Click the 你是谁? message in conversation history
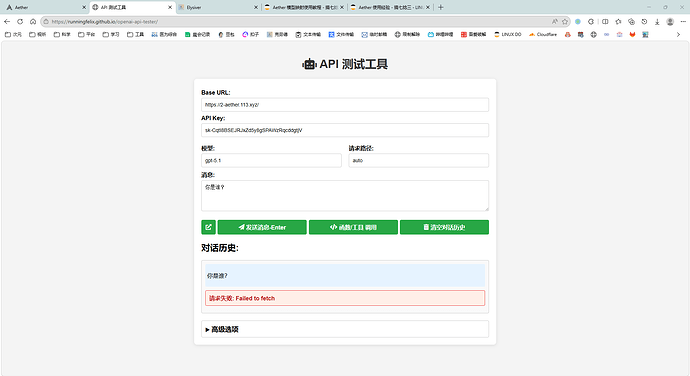This screenshot has width=690, height=376. (345, 276)
